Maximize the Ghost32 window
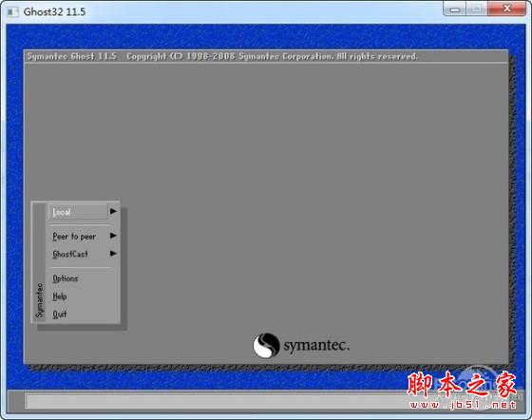Screen dimensions: 532x420 477,10
